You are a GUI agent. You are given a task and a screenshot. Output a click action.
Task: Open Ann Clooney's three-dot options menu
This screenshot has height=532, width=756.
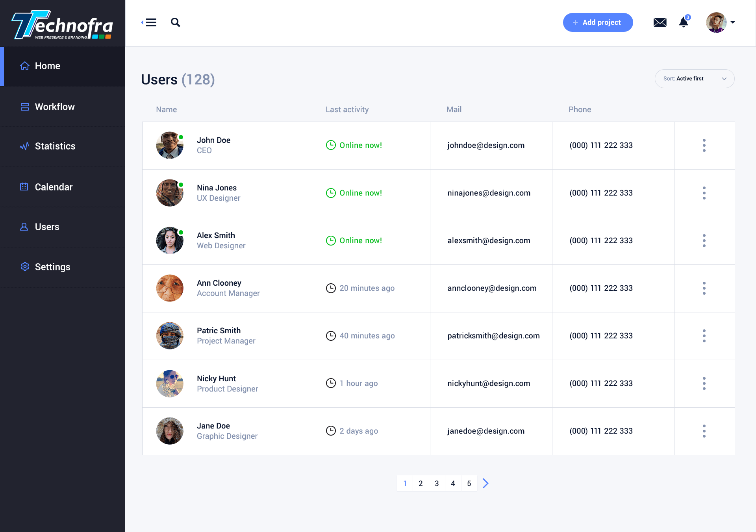pyautogui.click(x=704, y=288)
